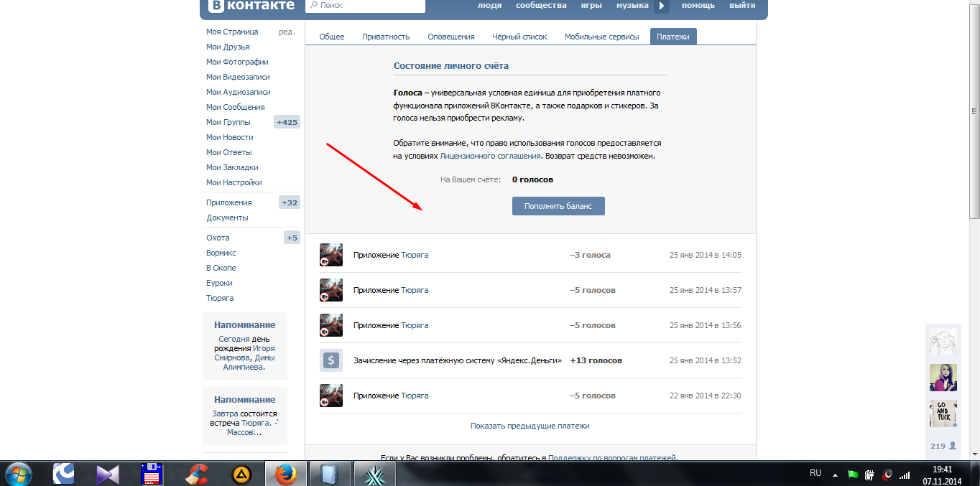Open the Завтра event reminder link
The image size is (980, 486).
[225, 413]
